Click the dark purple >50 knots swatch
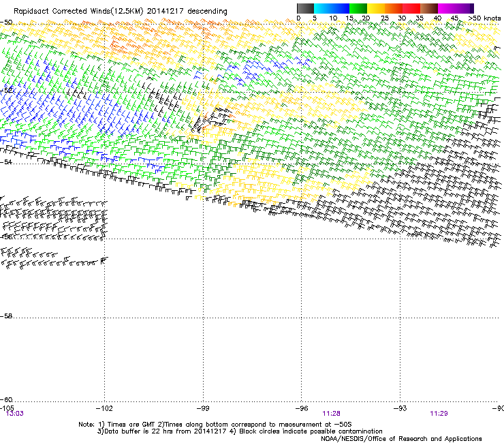 click(472, 8)
